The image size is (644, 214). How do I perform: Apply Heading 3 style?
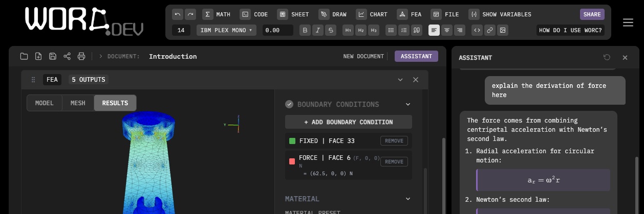pos(374,30)
